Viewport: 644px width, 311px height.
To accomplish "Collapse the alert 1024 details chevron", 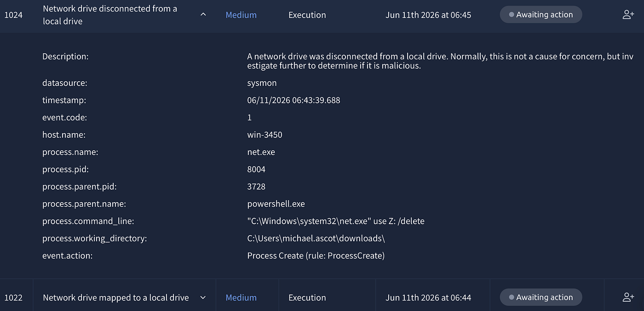I will click(x=203, y=15).
